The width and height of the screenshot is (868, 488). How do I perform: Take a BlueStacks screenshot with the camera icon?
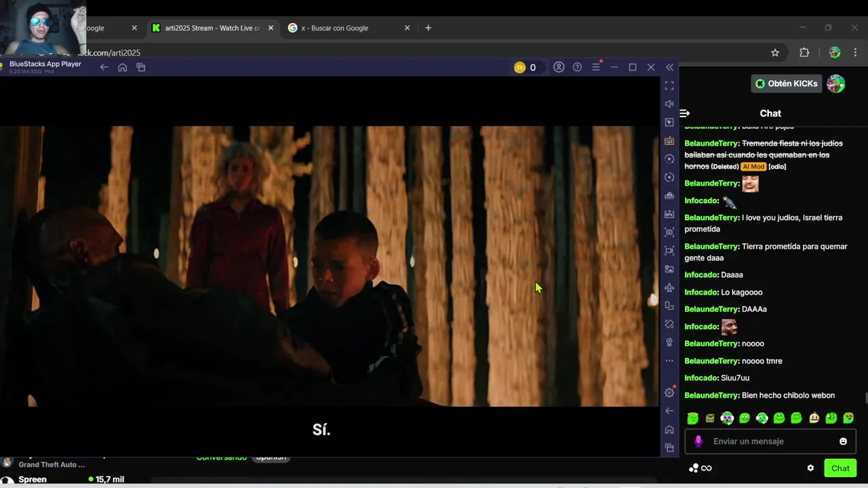click(x=669, y=232)
